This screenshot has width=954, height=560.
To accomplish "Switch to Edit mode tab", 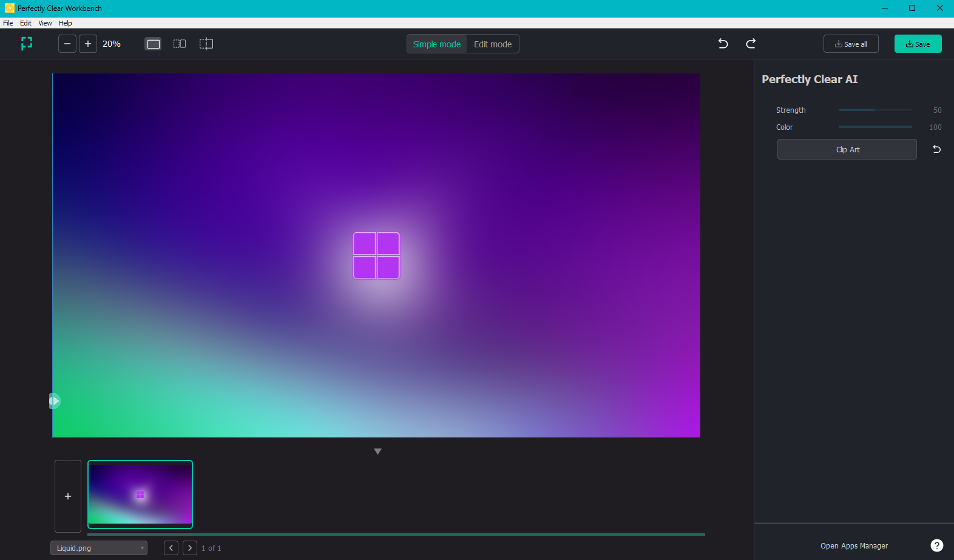I will point(492,44).
